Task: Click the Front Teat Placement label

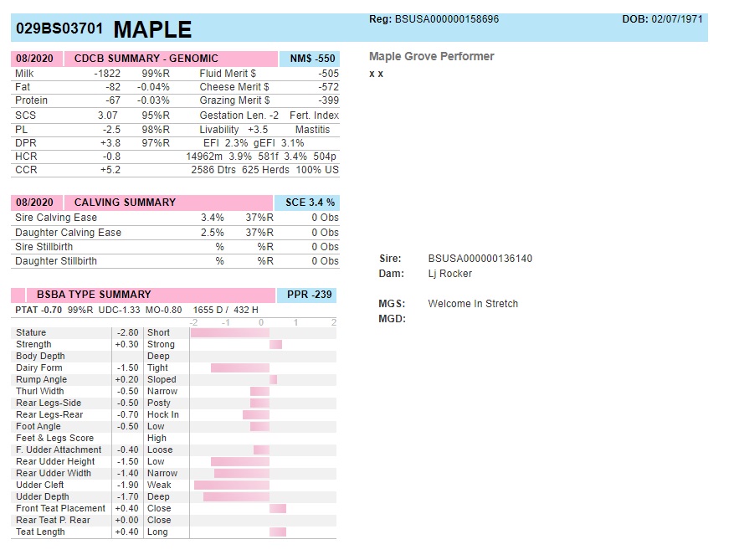Action: [x=61, y=508]
